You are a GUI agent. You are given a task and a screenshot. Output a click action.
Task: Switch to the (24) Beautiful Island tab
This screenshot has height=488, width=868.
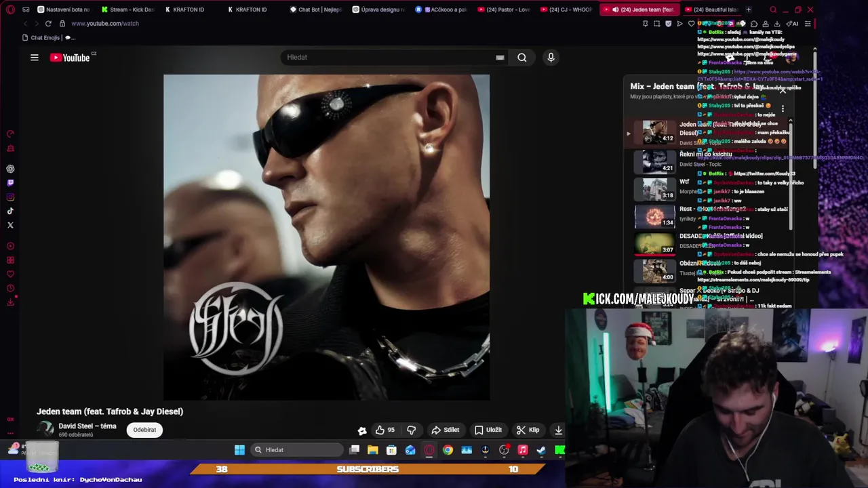(x=711, y=9)
